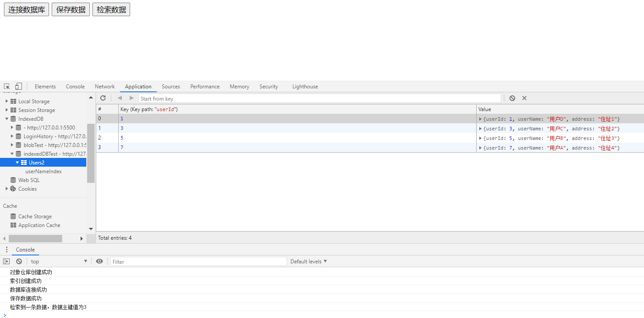Expand the value object for userId 7

click(x=481, y=148)
